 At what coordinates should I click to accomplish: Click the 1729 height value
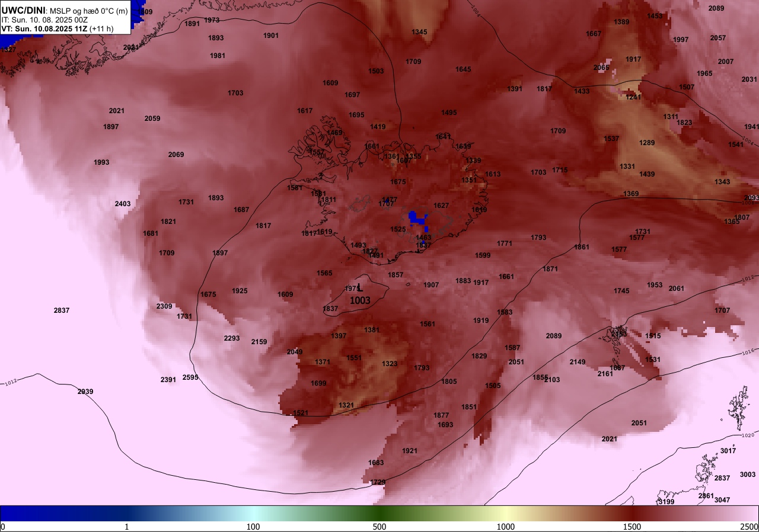378,482
